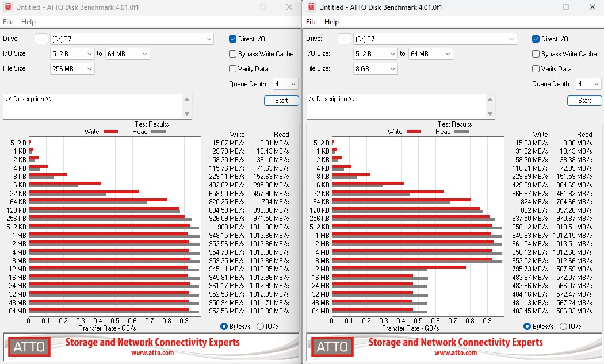Click 1011.36 MB/s read value in left window
Image resolution: width=604 pixels, height=364 pixels.
tap(269, 227)
